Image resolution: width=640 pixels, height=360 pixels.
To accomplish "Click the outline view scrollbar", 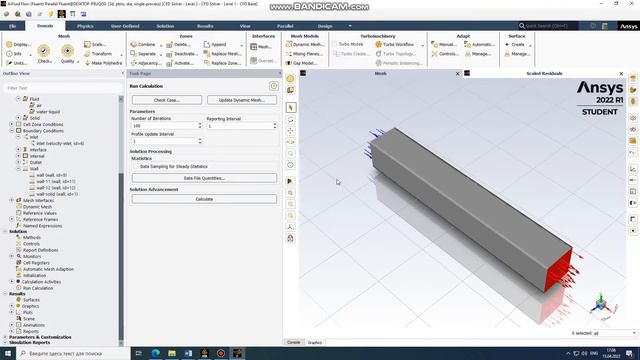I will click(x=121, y=220).
